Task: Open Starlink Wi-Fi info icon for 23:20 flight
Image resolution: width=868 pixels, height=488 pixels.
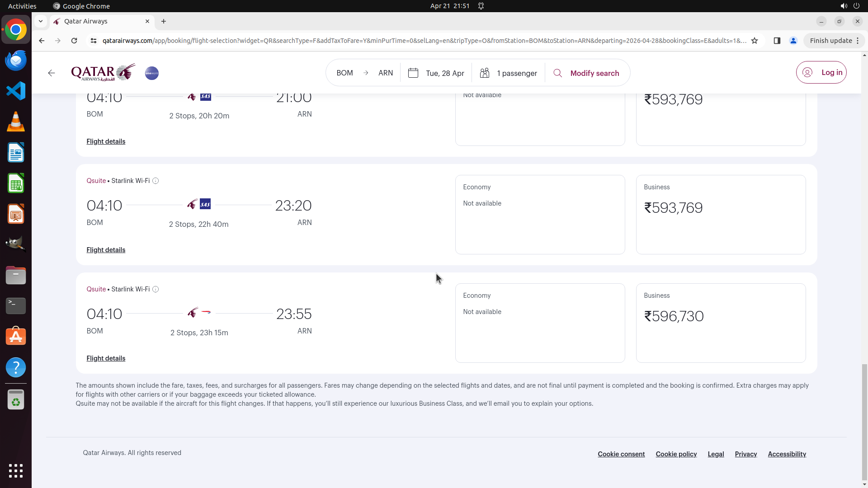Action: pyautogui.click(x=156, y=181)
